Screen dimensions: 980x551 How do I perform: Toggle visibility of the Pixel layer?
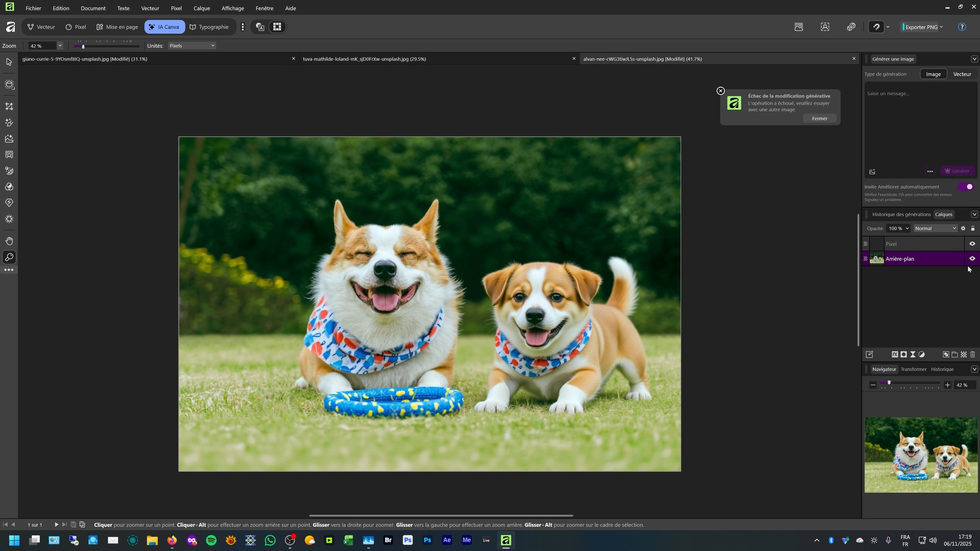pos(972,244)
